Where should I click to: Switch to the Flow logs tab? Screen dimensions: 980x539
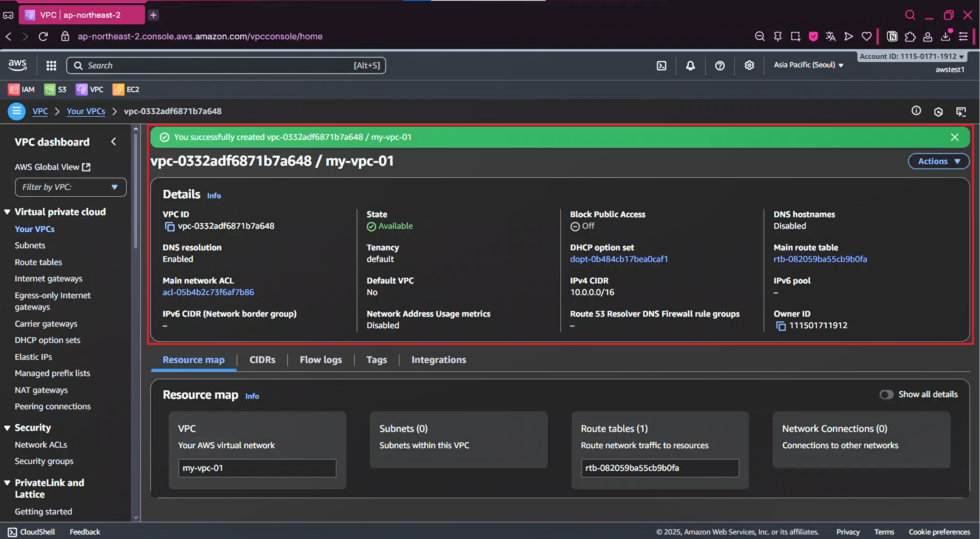click(x=321, y=360)
